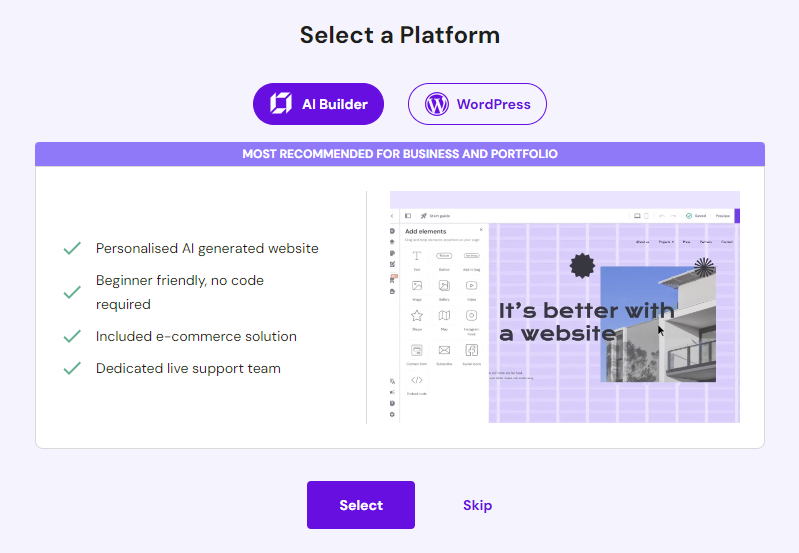Click the star Shape element icon
Image resolution: width=799 pixels, height=553 pixels.
tap(417, 316)
